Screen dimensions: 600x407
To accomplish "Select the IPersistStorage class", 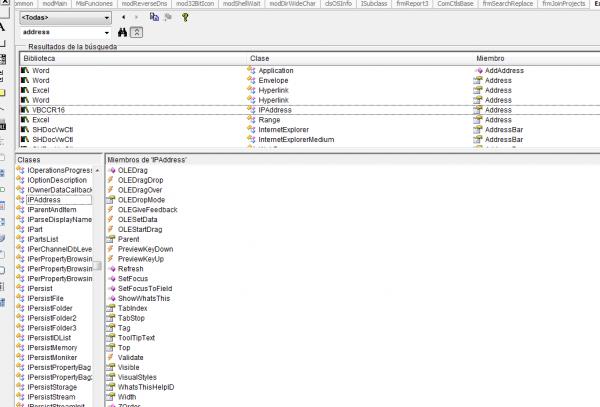I will 52,387.
